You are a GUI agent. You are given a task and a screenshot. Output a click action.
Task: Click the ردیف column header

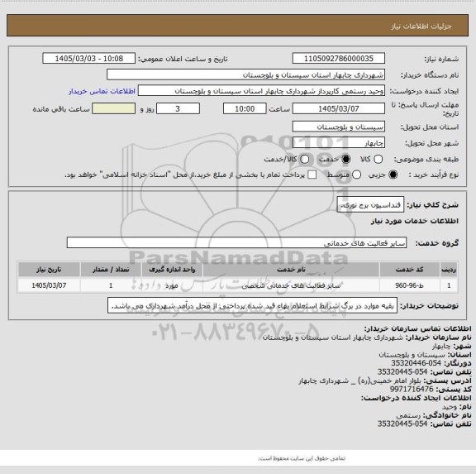point(449,270)
